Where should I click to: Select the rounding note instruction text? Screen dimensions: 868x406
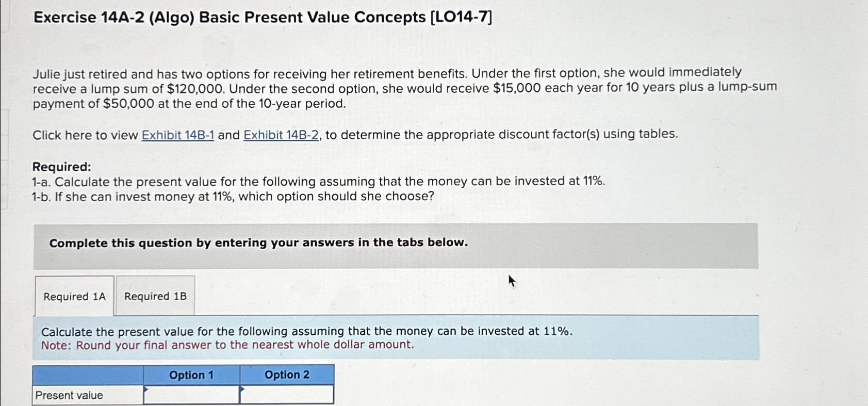pyautogui.click(x=228, y=345)
